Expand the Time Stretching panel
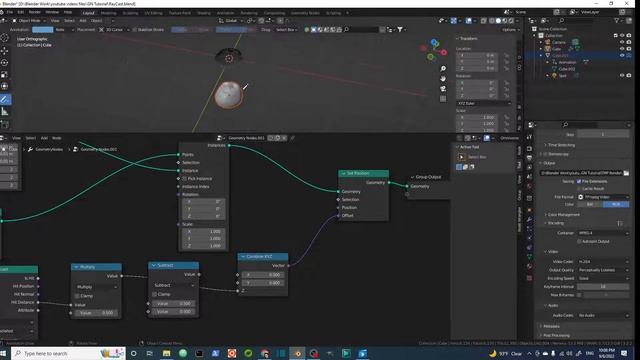640x360 pixels. tap(560, 145)
